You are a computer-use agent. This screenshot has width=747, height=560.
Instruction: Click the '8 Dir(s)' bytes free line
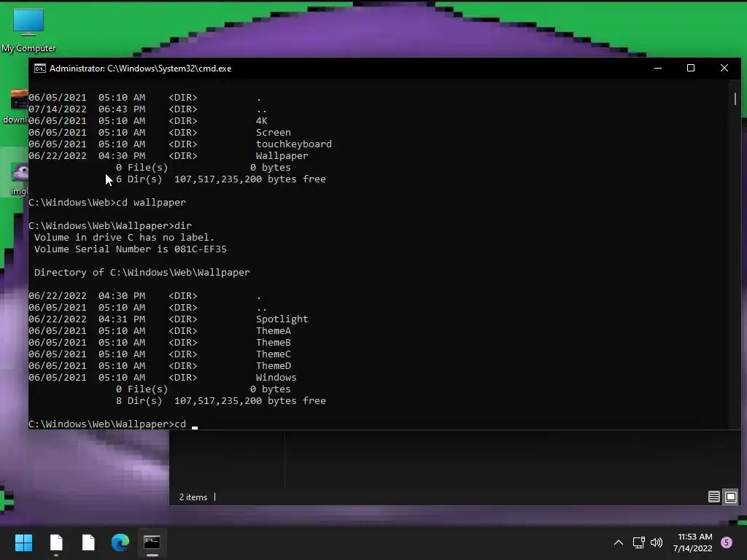(x=221, y=401)
